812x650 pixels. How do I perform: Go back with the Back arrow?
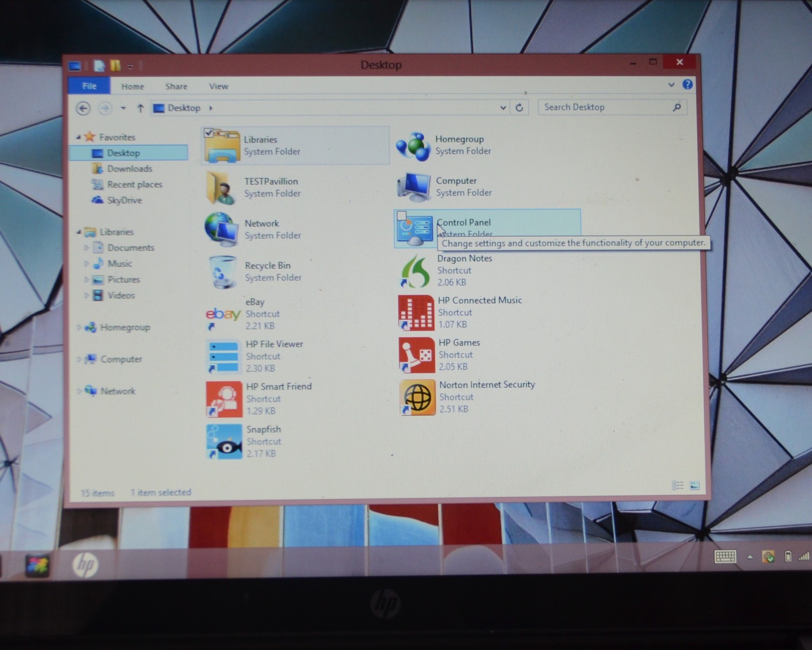pos(83,108)
